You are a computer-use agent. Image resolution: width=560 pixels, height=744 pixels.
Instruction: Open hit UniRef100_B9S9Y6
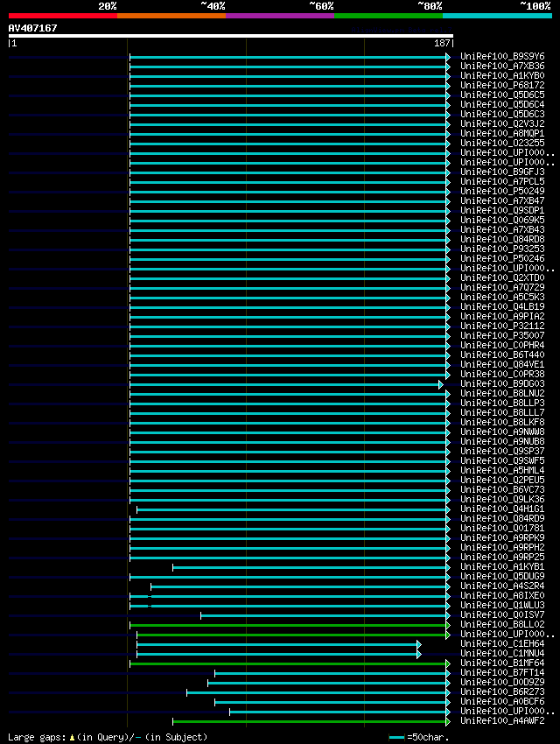pyautogui.click(x=502, y=57)
